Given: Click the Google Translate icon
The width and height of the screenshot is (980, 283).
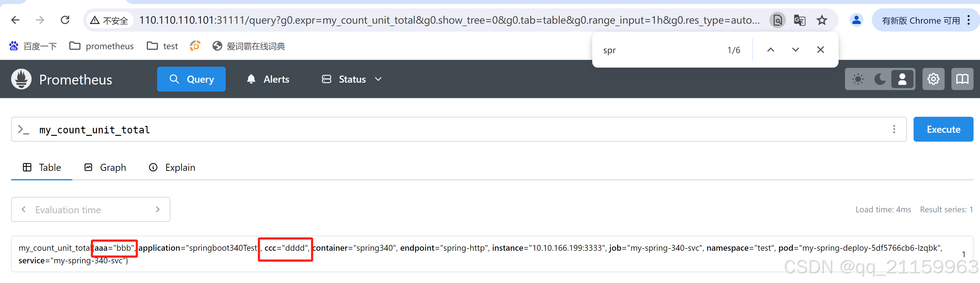Looking at the screenshot, I should click(x=799, y=20).
